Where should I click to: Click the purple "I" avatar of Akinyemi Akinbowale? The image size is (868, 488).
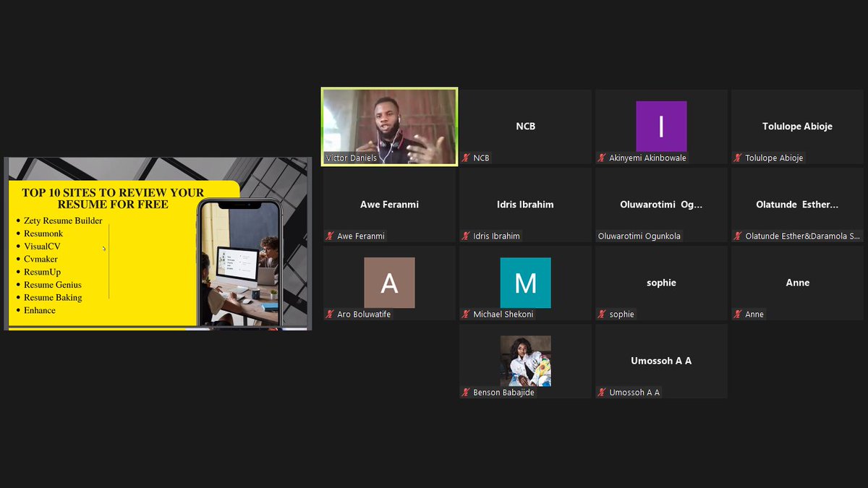tap(661, 127)
